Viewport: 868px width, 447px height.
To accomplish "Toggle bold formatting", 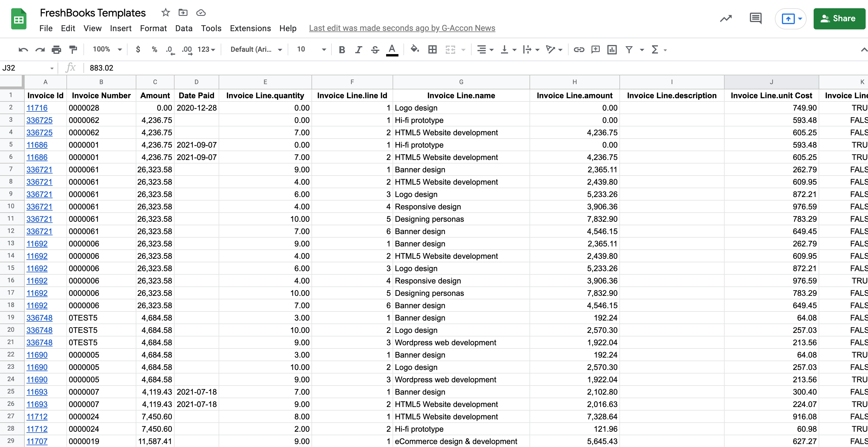I will point(342,50).
